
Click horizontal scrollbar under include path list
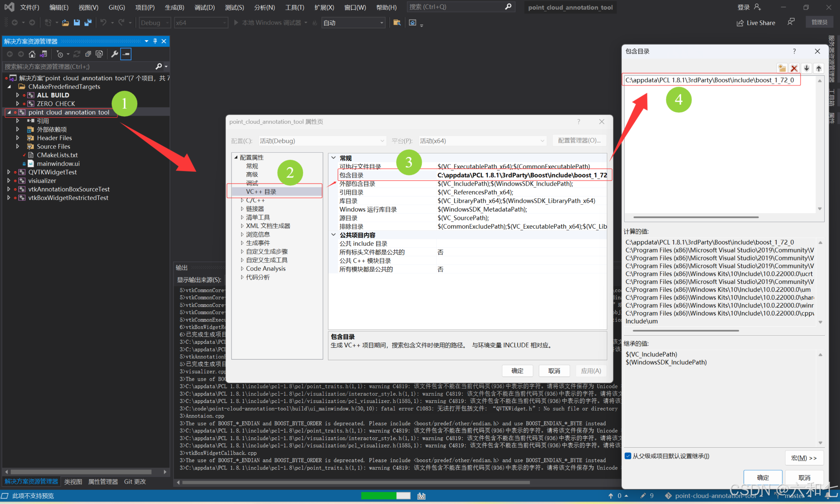click(696, 217)
